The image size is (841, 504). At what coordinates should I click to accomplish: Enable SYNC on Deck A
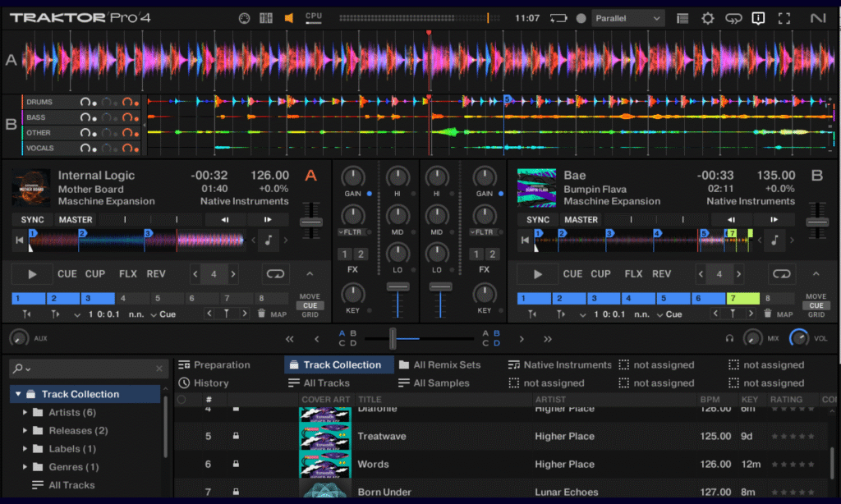[33, 220]
